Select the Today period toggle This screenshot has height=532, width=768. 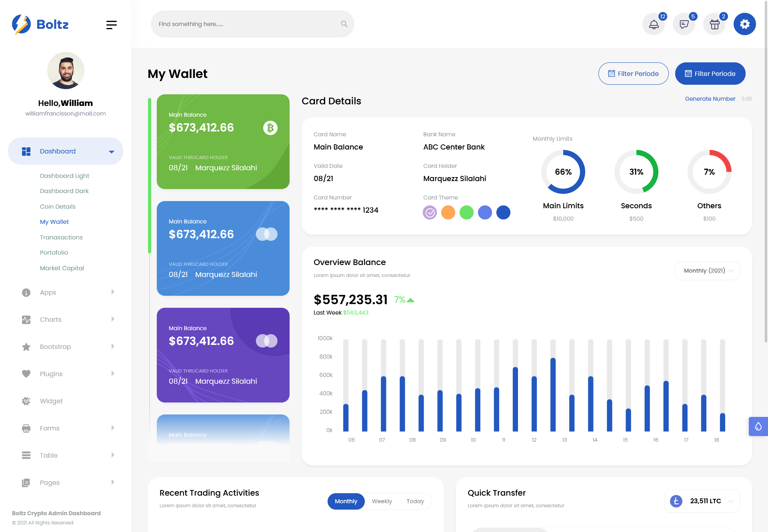[415, 501]
